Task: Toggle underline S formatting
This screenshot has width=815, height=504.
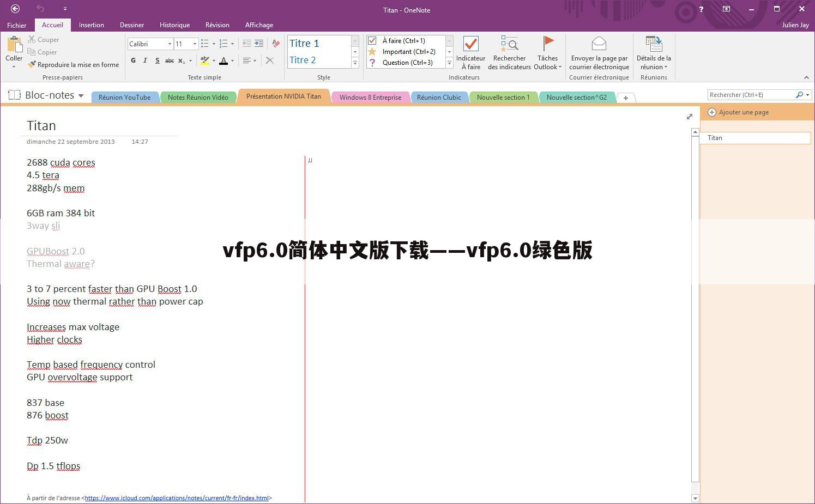Action: (157, 60)
